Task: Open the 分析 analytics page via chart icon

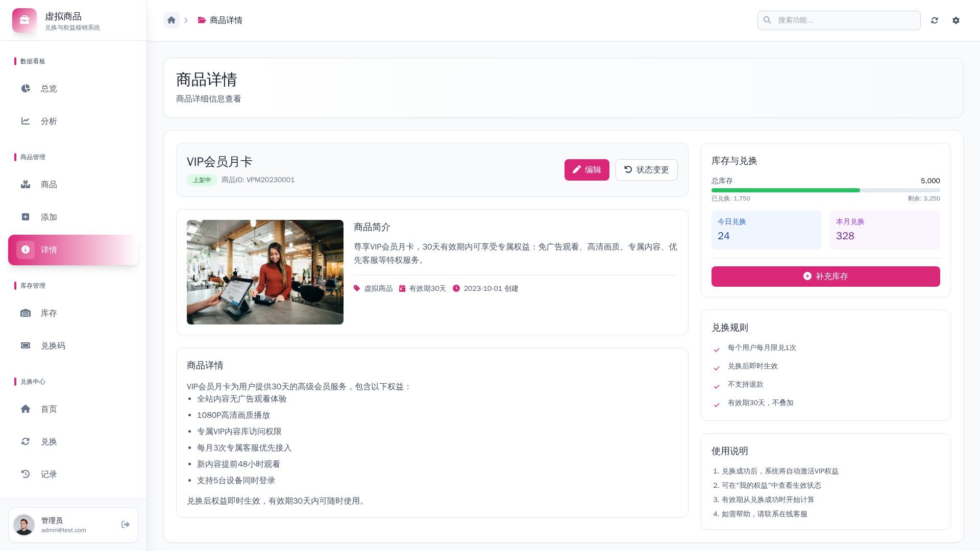Action: click(26, 121)
